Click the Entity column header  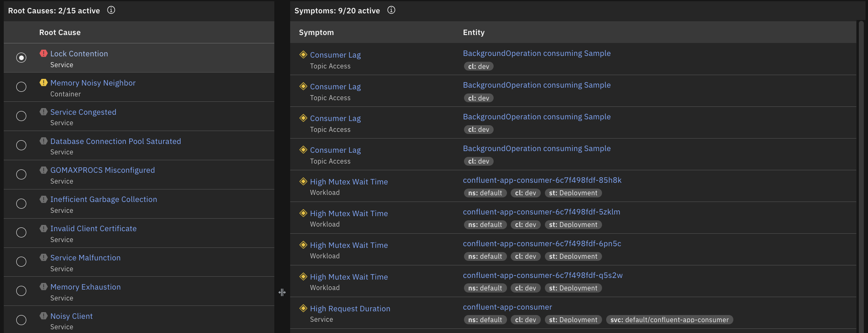474,33
